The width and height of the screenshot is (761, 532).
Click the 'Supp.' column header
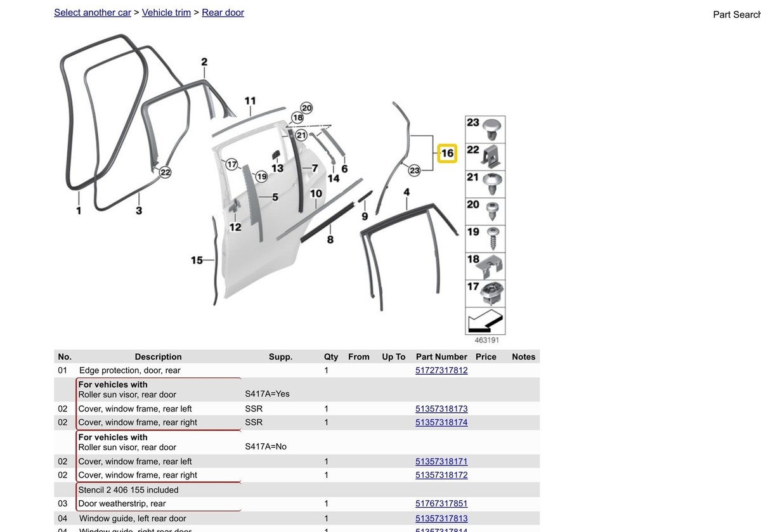(280, 357)
